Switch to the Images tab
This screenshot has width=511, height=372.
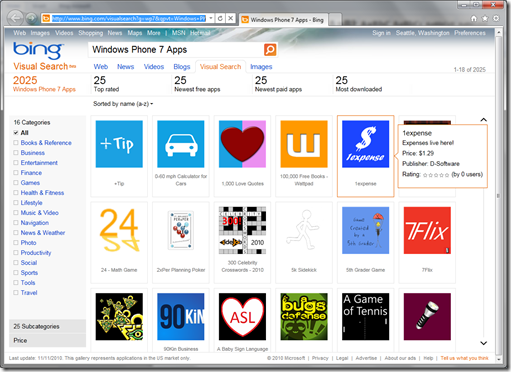(261, 67)
